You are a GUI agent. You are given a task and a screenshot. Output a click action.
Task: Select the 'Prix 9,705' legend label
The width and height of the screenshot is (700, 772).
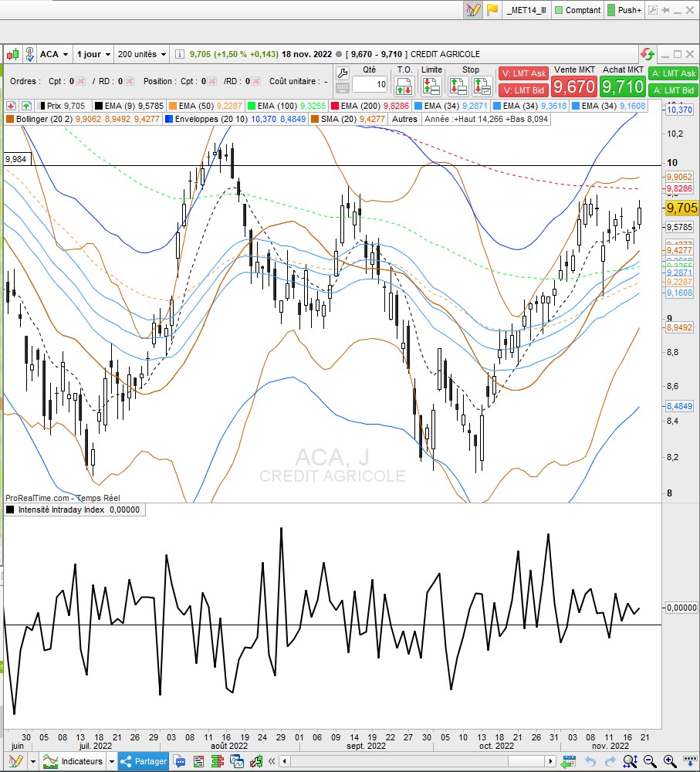click(63, 106)
